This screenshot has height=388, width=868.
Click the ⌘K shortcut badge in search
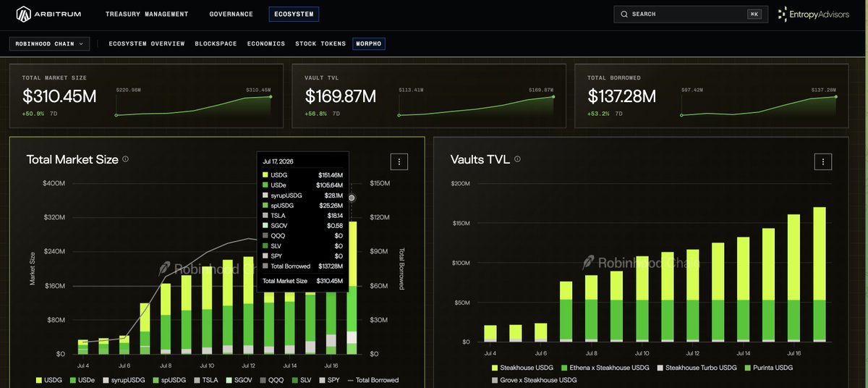[x=754, y=14]
